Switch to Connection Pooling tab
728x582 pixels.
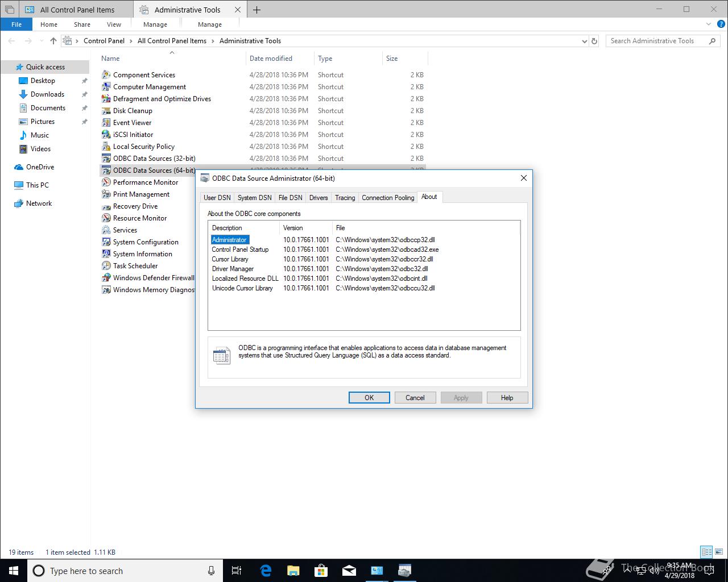[x=388, y=198]
